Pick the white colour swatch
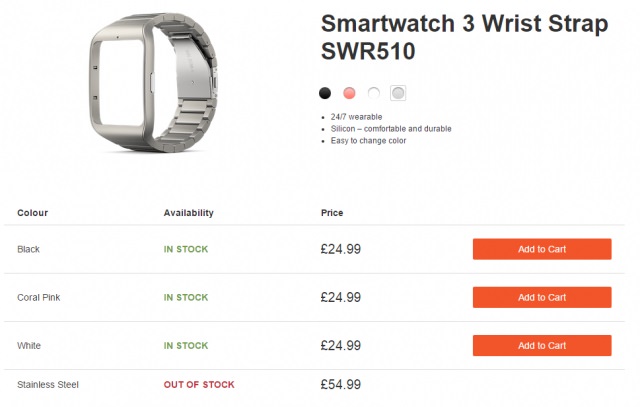The width and height of the screenshot is (640, 407). pos(374,93)
